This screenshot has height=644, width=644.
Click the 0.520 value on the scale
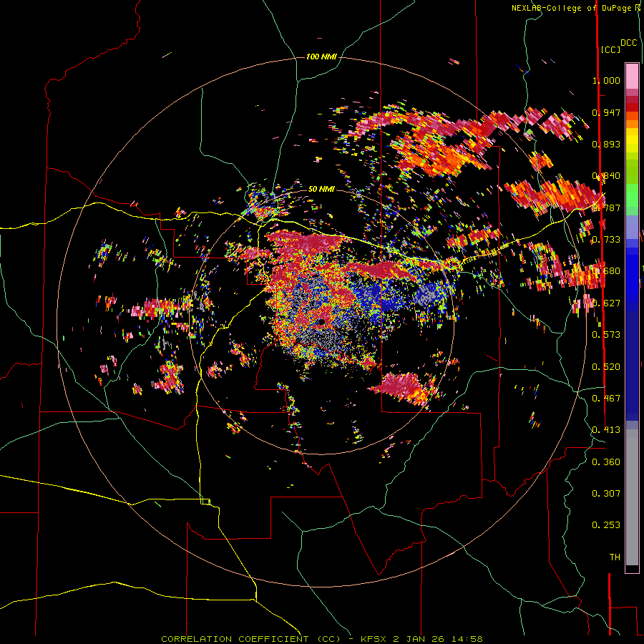[606, 367]
